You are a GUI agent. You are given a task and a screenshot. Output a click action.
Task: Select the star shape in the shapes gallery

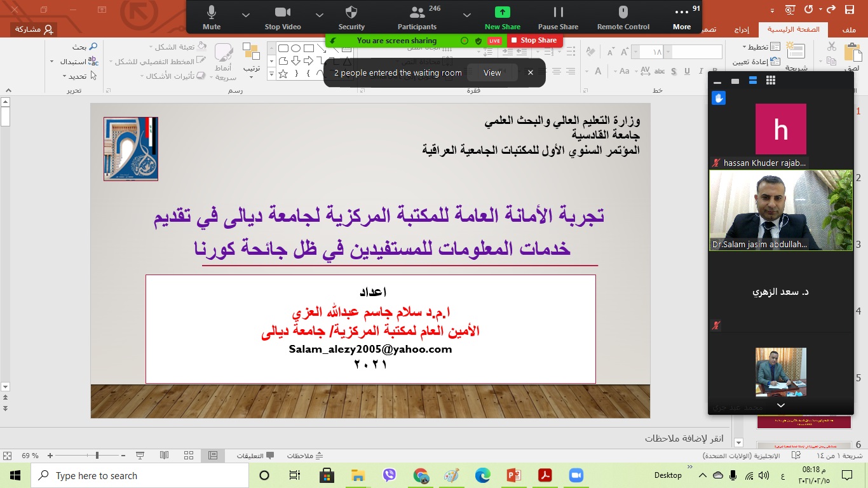[x=283, y=74]
